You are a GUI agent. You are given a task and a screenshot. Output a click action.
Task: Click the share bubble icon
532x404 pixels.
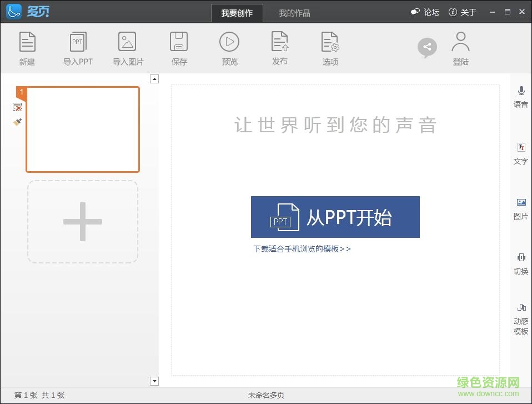[427, 48]
